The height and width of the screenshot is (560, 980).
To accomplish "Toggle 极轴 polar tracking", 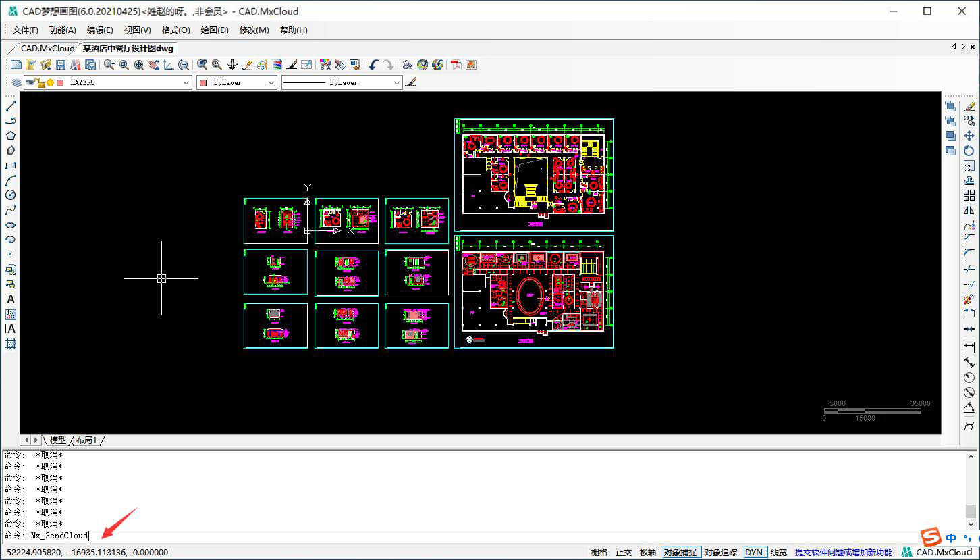I will (648, 553).
